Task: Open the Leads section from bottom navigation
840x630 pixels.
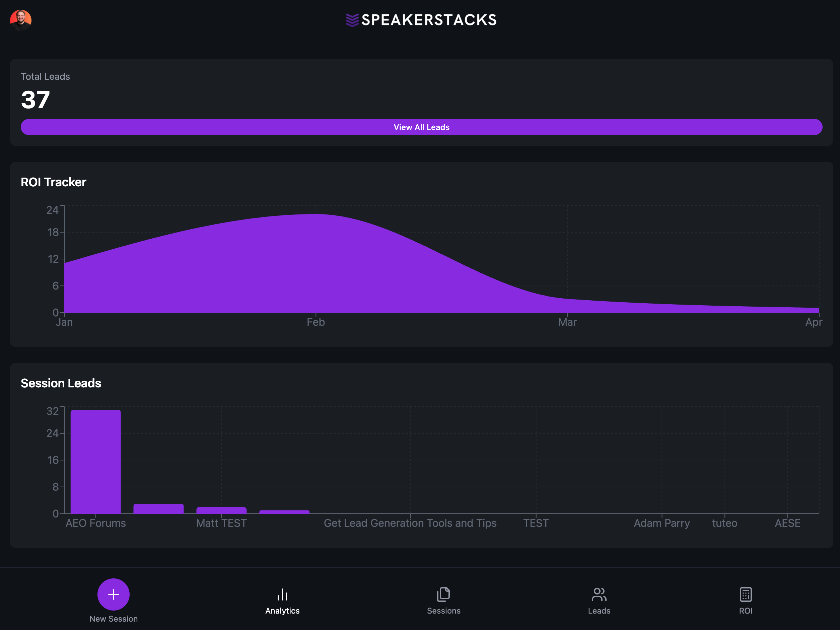Action: (599, 611)
